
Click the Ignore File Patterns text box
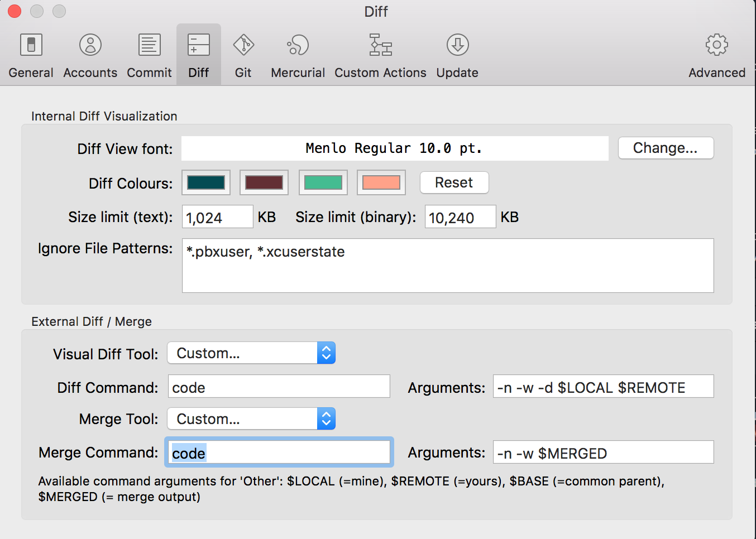click(x=447, y=266)
